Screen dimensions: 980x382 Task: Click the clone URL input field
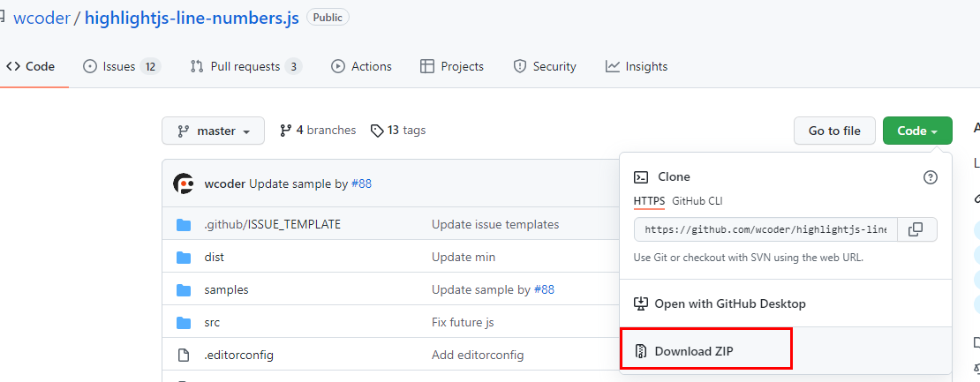coord(765,229)
